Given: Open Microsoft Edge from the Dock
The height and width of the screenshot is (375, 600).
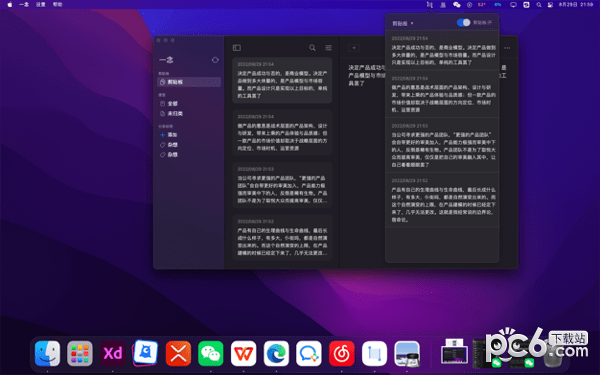Looking at the screenshot, I should [x=276, y=353].
